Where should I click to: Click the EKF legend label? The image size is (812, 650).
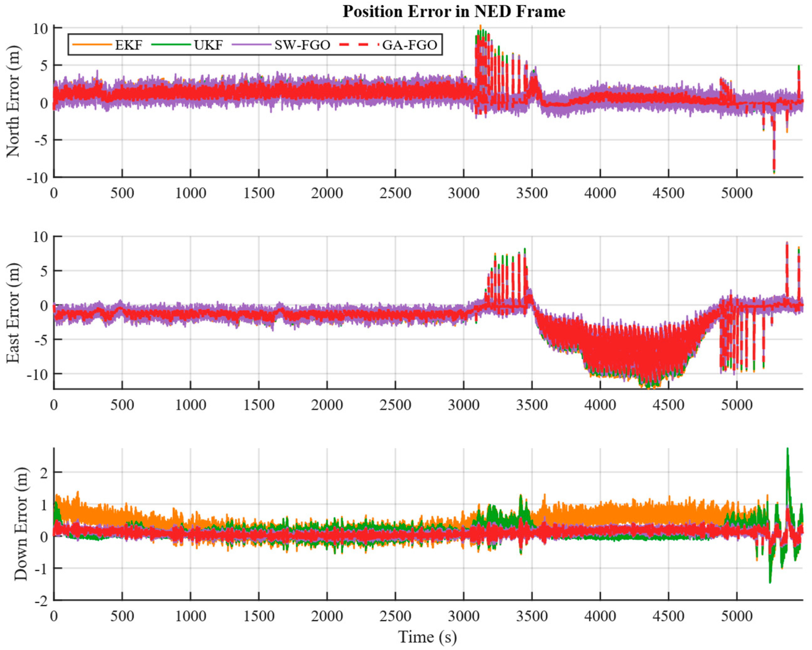129,45
